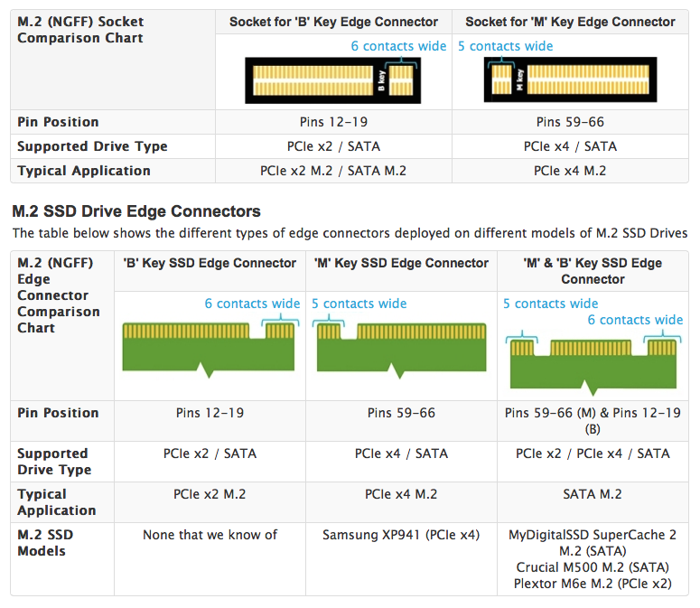Click 'Pins 59–66 (M) & Pins 12–19 (B)' cell
Image resolution: width=700 pixels, height=608 pixels.
[593, 421]
